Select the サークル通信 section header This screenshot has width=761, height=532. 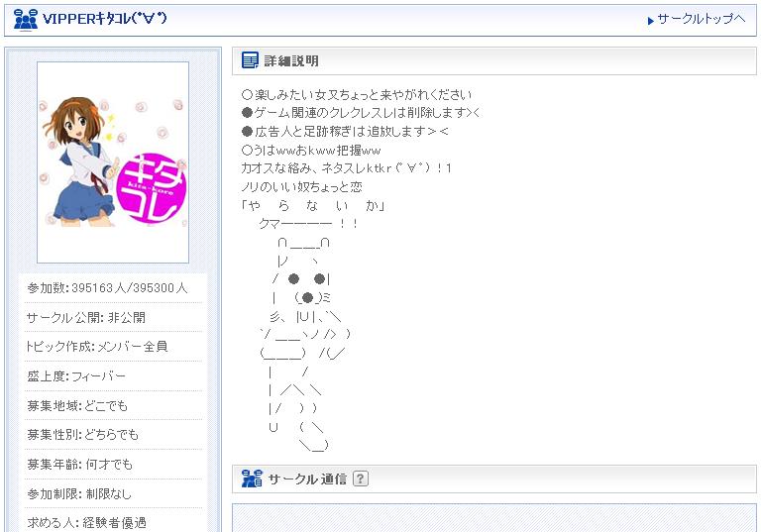coord(494,479)
